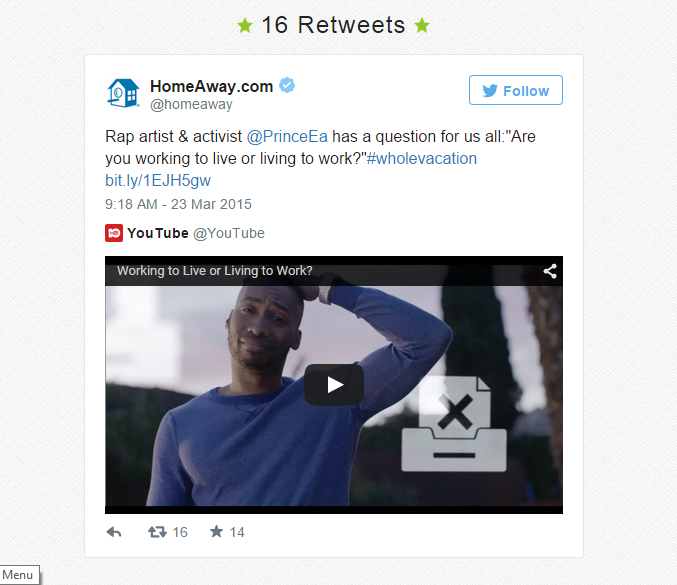Click the blue verified badge checkmark
This screenshot has width=677, height=585.
(x=287, y=85)
